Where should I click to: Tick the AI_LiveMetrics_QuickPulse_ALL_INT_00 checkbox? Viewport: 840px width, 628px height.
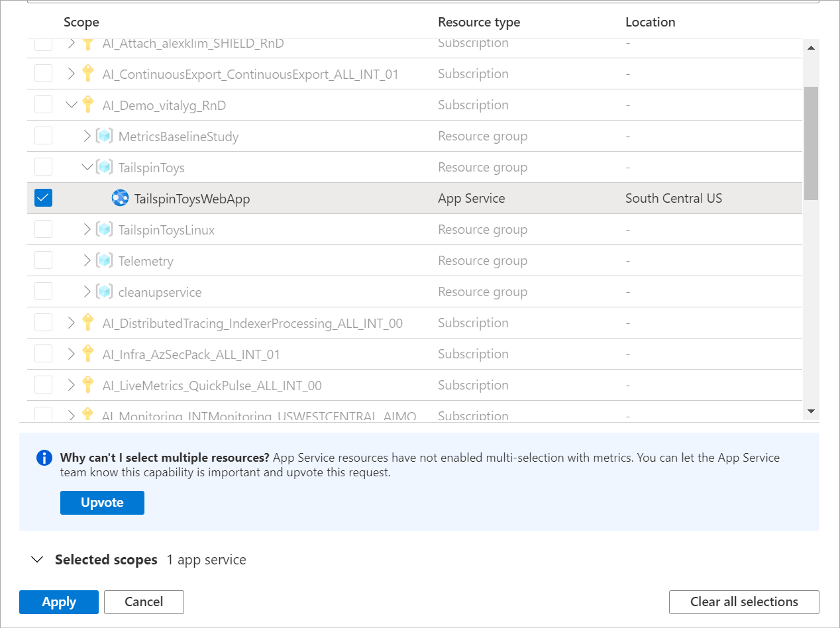coord(43,386)
